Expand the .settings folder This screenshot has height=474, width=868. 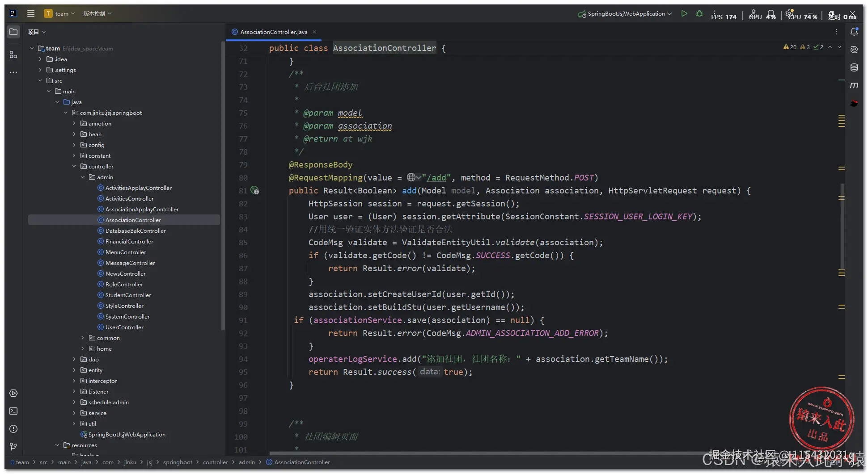coord(40,70)
